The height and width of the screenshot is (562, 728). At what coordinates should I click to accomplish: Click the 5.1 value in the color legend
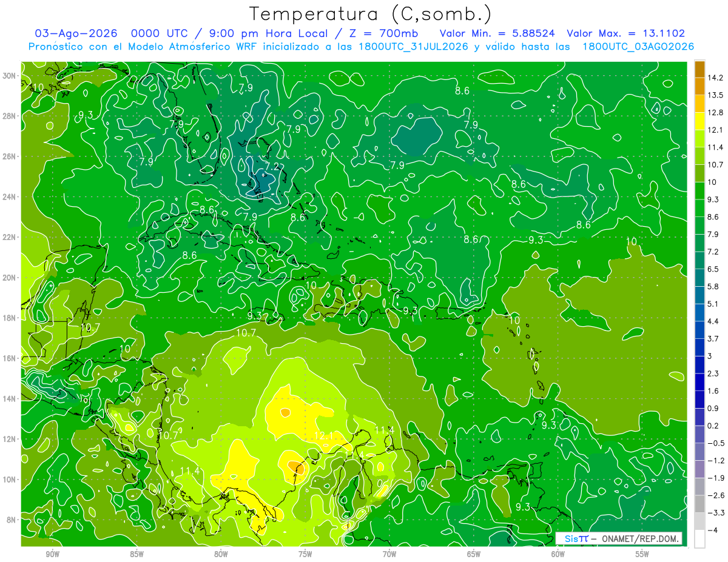[x=713, y=304]
